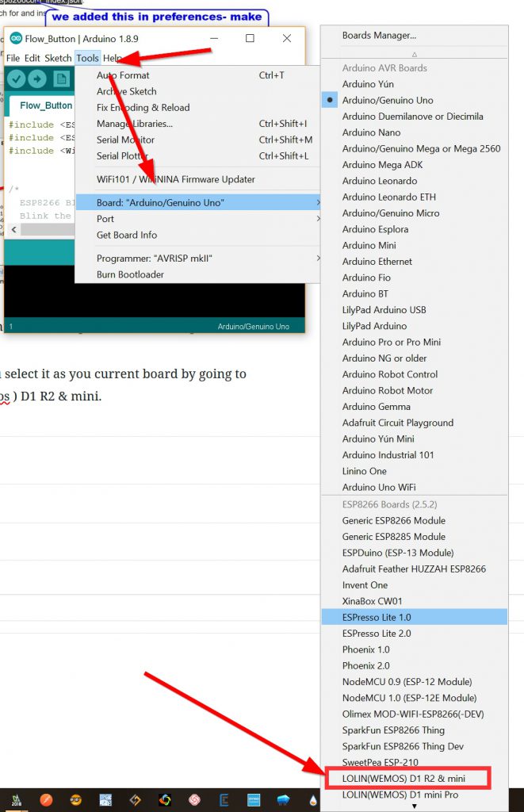Click the New sketch toolbar icon
The width and height of the screenshot is (524, 812).
[x=61, y=79]
